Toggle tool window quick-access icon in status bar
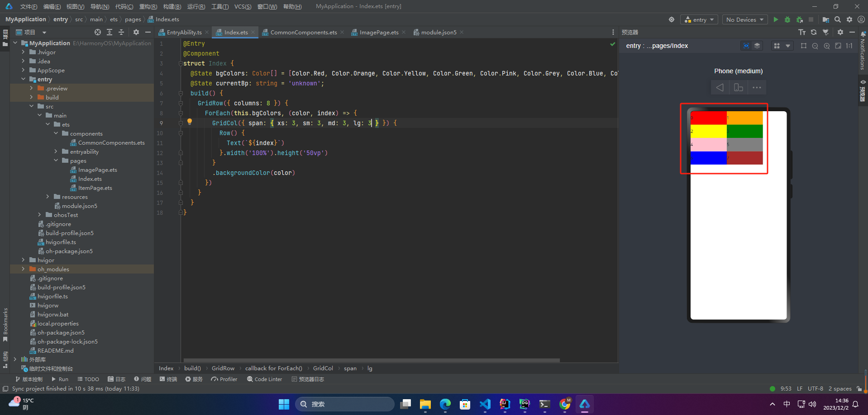Image resolution: width=868 pixels, height=415 pixels. 5,389
